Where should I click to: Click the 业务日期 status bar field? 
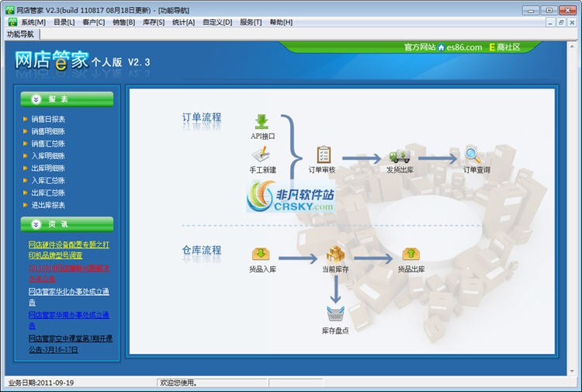[x=81, y=383]
